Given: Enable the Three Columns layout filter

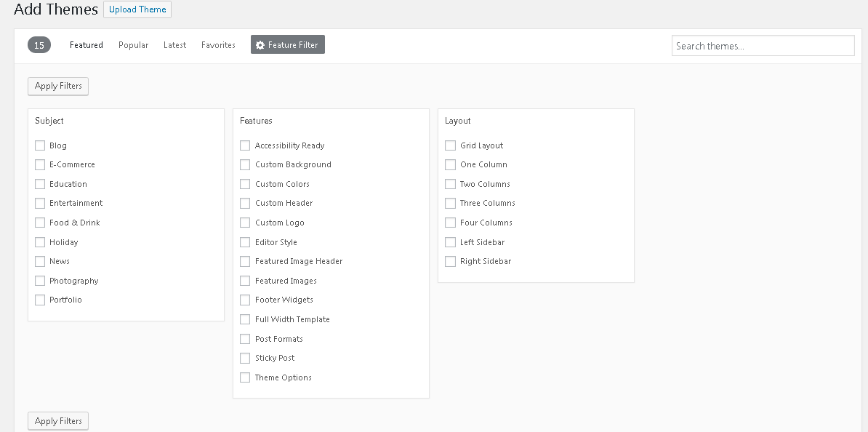Looking at the screenshot, I should pos(450,203).
